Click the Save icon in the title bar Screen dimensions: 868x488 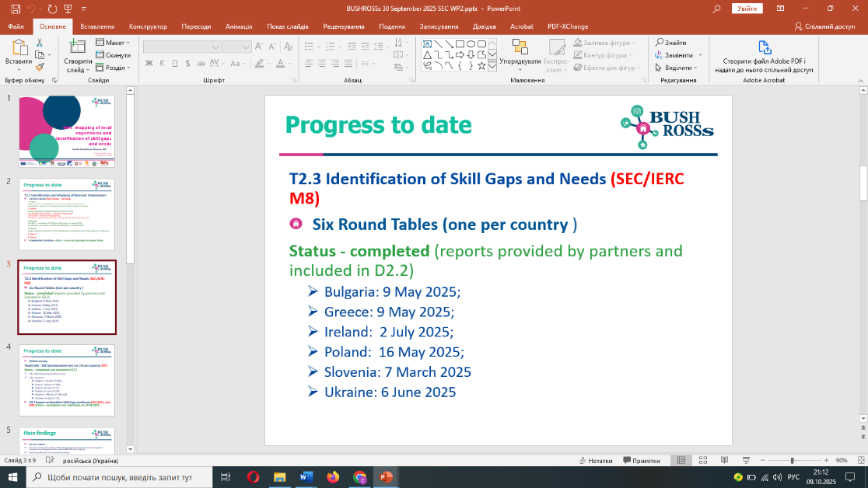[x=16, y=8]
